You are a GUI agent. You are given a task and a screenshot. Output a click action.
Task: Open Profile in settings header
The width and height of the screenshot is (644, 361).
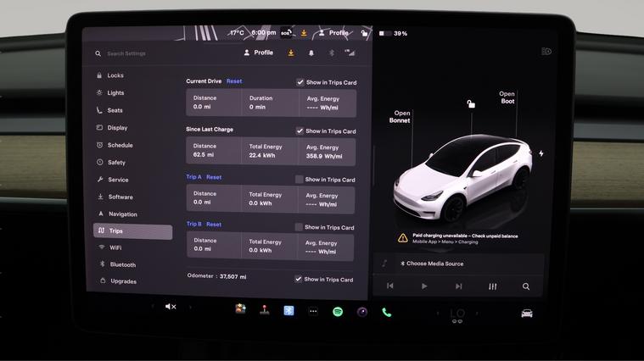258,53
